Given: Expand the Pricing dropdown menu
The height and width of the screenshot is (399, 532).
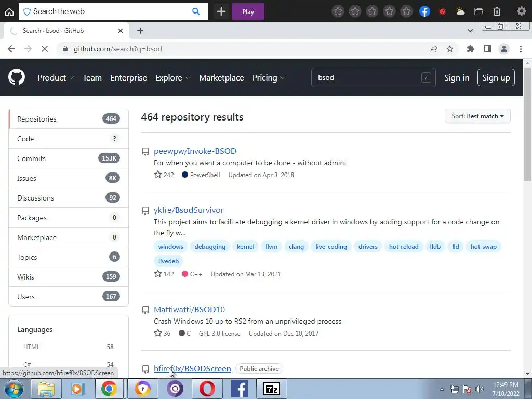Looking at the screenshot, I should coord(269,78).
